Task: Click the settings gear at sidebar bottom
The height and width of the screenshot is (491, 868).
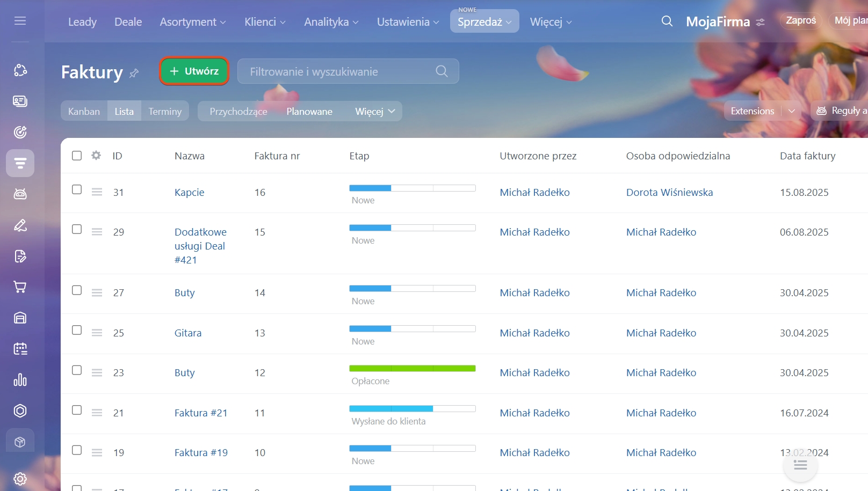Action: point(20,479)
